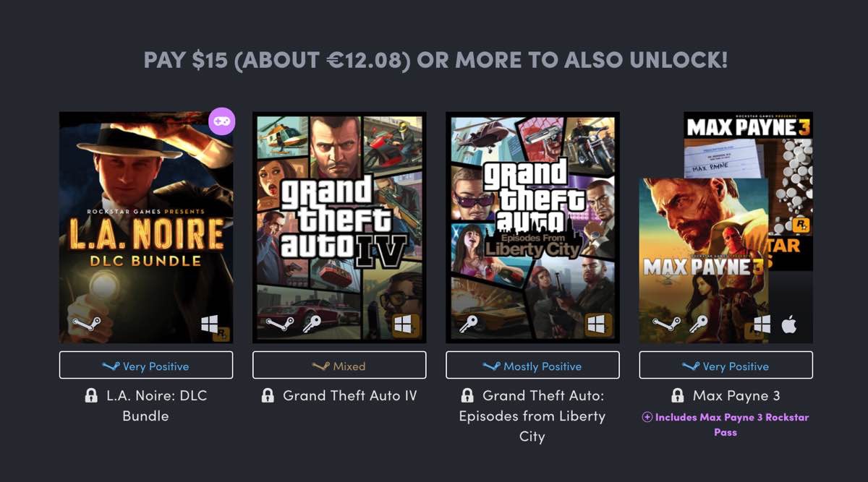Click the key icon on GTA IV cover

click(312, 324)
